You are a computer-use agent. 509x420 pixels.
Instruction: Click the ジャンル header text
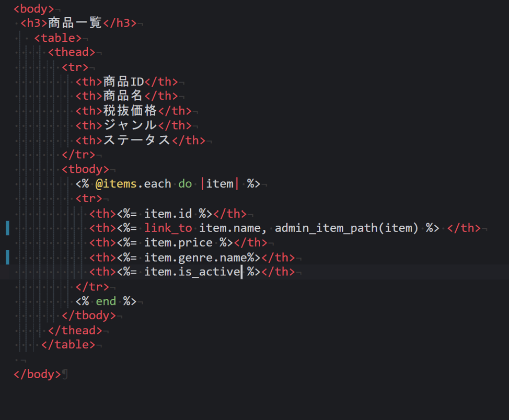(130, 125)
